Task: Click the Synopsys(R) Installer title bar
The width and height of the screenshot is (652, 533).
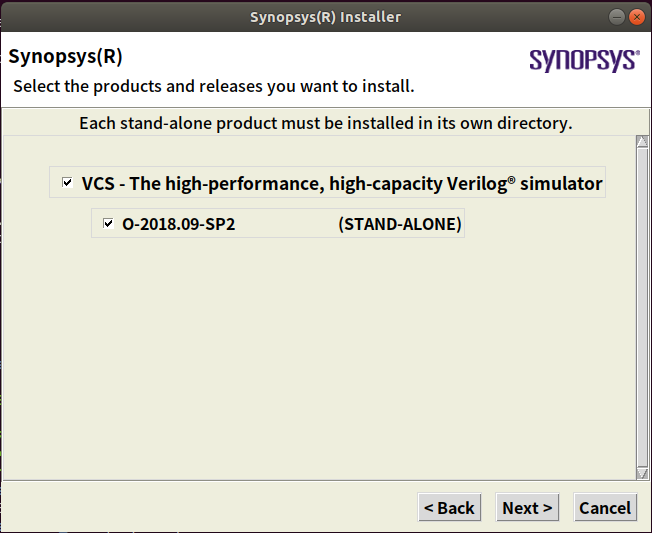Action: [326, 15]
